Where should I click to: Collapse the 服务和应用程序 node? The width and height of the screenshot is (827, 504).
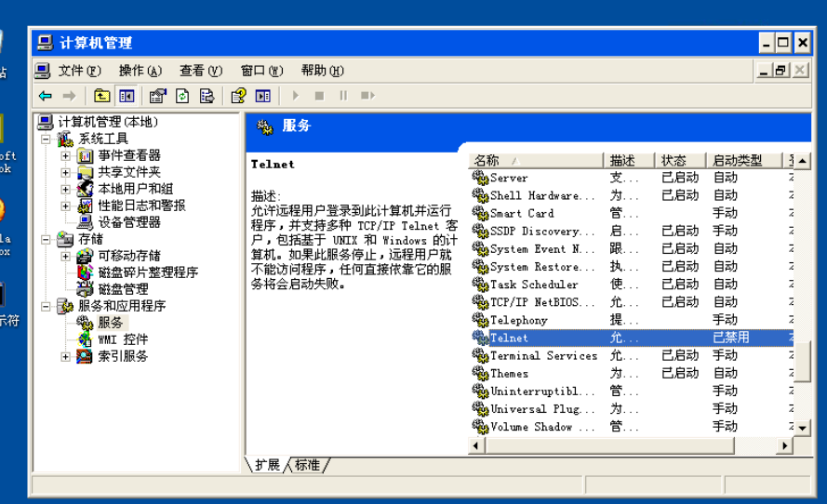tap(46, 306)
